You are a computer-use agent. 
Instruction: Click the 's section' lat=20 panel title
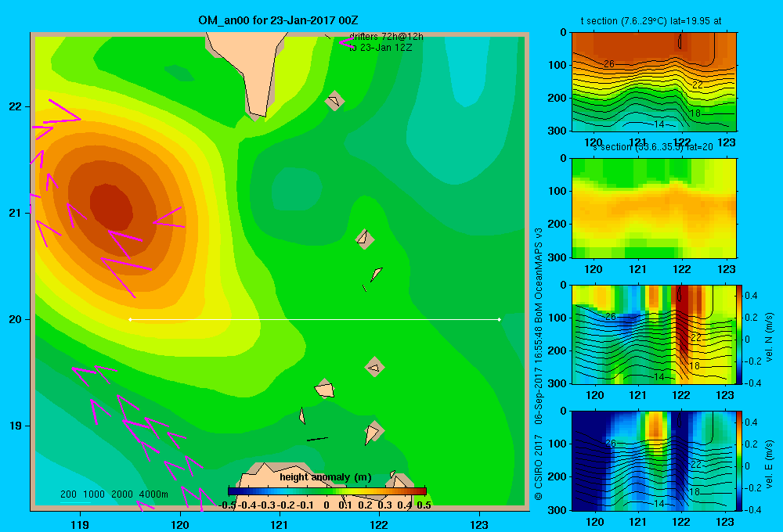tap(652, 147)
